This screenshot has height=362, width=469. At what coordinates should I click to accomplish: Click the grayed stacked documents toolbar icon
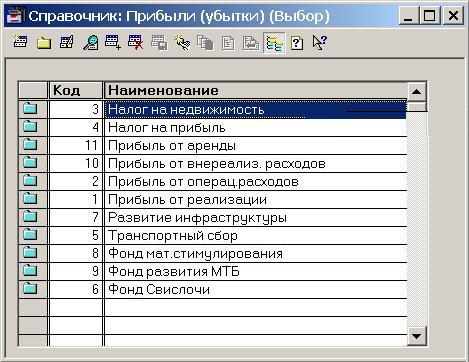pos(205,43)
